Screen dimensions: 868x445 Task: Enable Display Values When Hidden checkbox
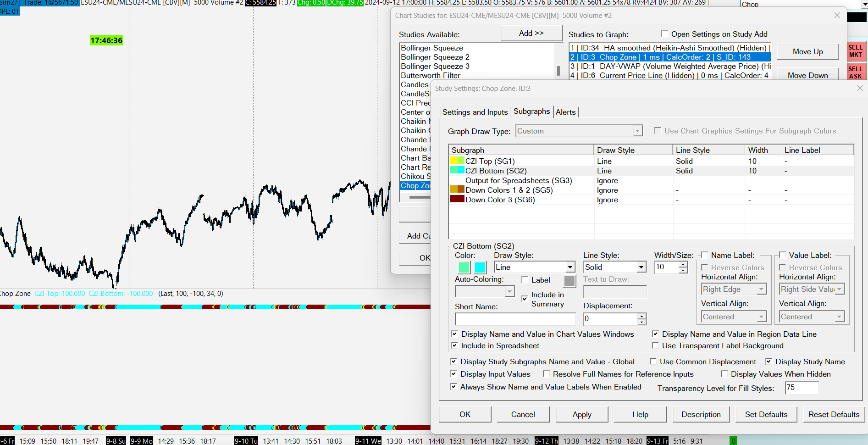point(724,374)
